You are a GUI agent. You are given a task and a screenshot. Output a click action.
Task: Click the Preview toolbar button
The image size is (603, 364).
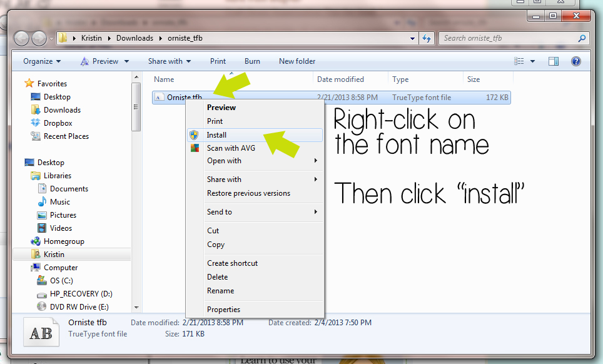click(x=99, y=61)
